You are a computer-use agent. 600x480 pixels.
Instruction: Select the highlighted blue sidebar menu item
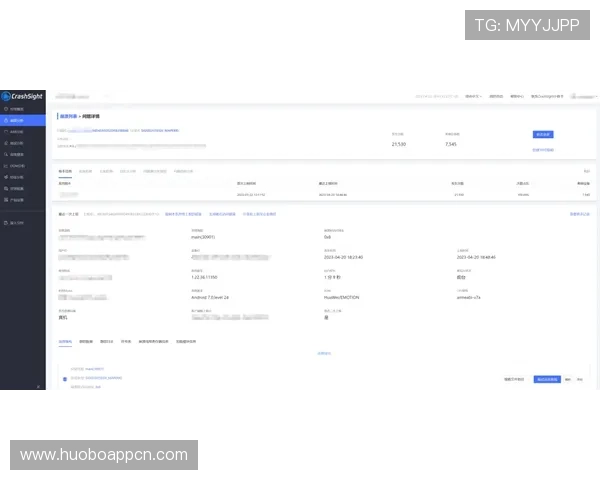pyautogui.click(x=22, y=120)
